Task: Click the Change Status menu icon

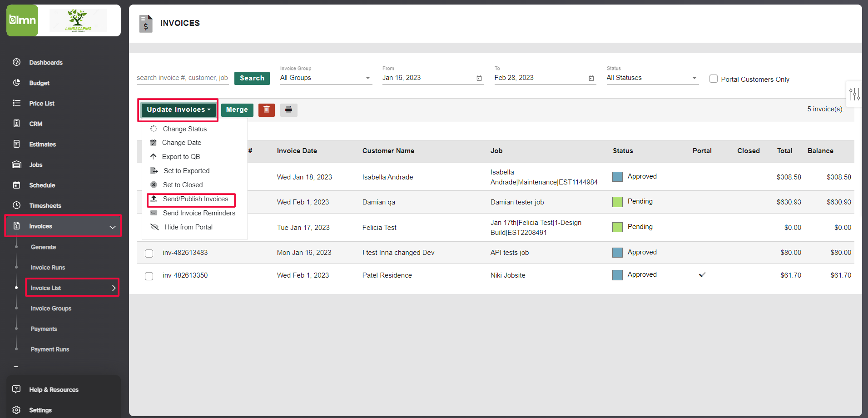Action: (x=154, y=129)
